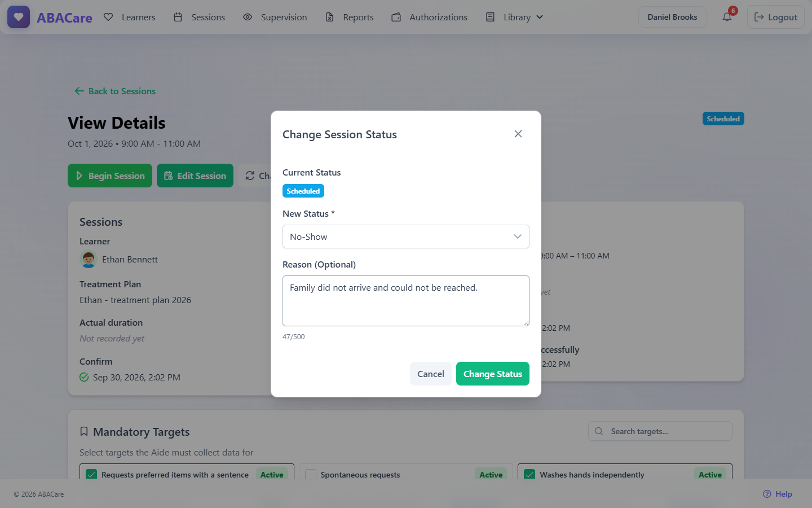Open the notifications bell
Image resolution: width=812 pixels, height=508 pixels.
727,17
